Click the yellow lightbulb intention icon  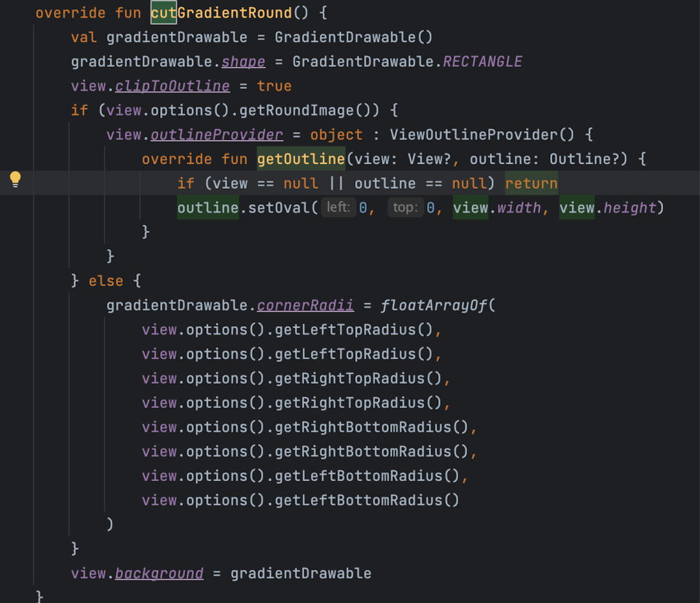pyautogui.click(x=15, y=179)
